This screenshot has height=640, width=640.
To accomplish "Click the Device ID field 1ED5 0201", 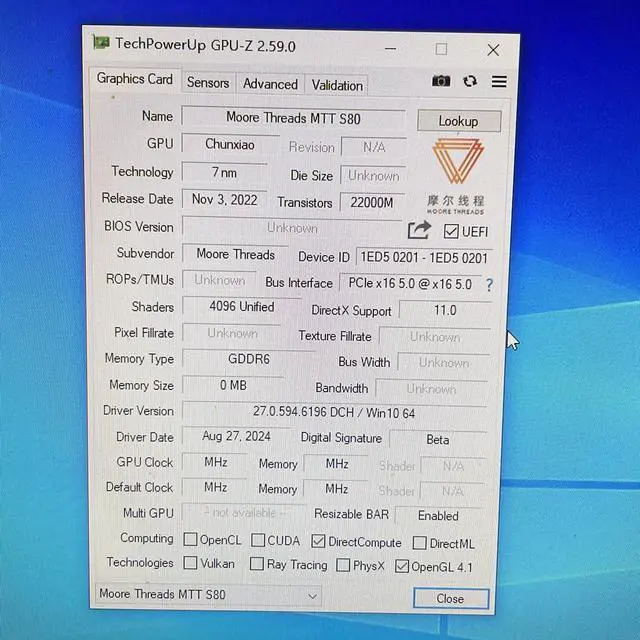I will (x=424, y=258).
